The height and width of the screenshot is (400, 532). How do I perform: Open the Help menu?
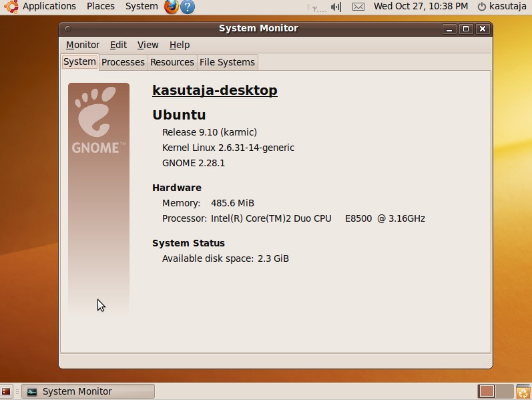coord(180,45)
